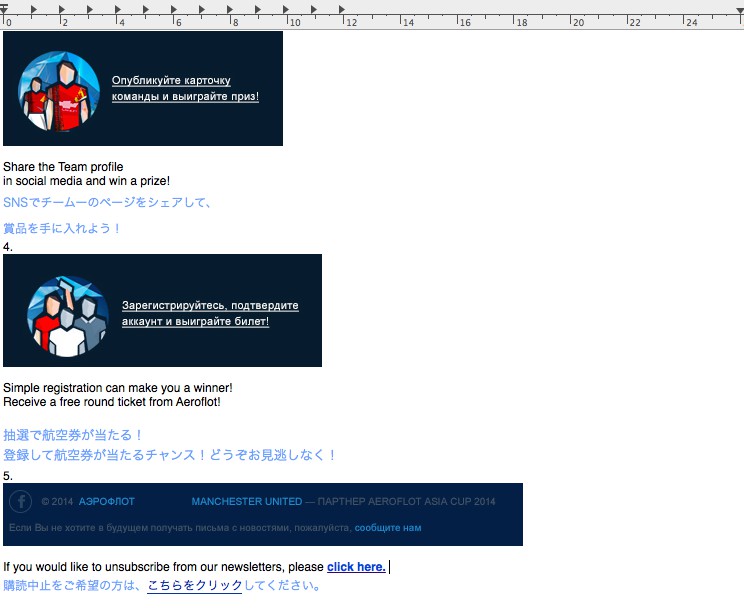The width and height of the screenshot is (744, 608).
Task: Click the tab stop marker at ruler 6
Action: pos(174,9)
